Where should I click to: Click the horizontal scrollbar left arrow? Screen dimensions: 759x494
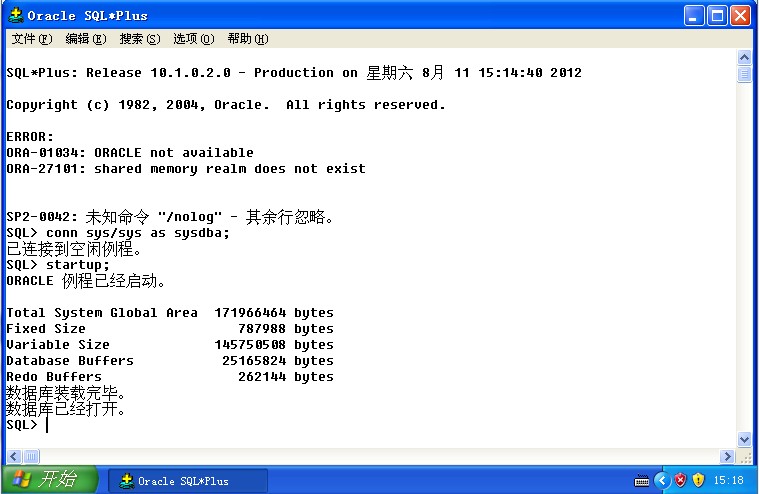(x=14, y=456)
